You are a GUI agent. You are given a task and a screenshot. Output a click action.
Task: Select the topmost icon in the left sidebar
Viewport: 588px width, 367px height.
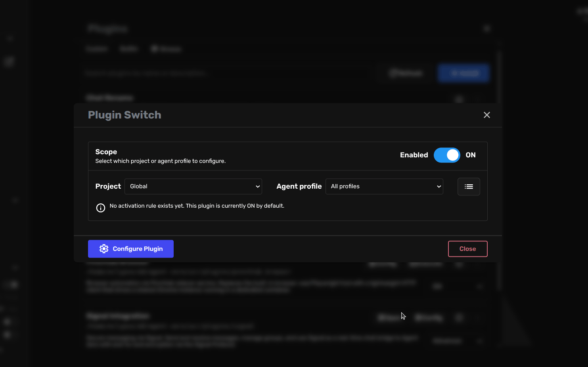pos(10,38)
